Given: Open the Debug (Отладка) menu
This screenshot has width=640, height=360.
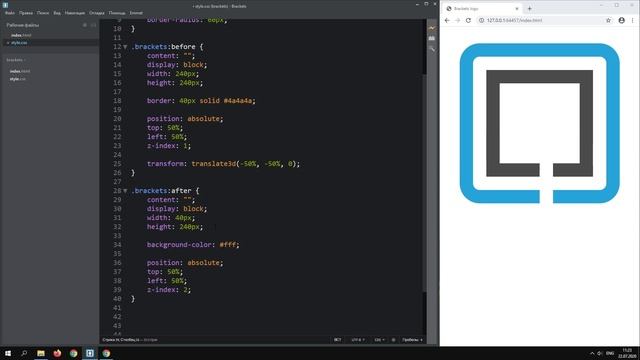Looking at the screenshot, I should (97, 13).
